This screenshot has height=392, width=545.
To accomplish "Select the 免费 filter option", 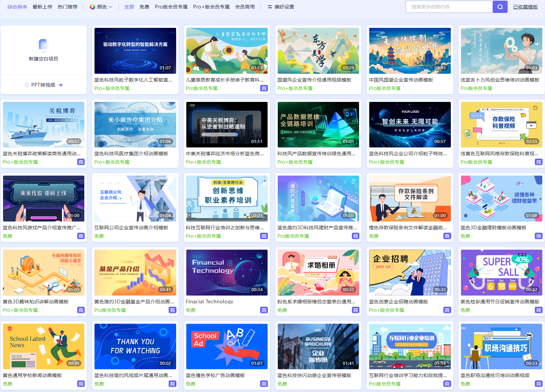I will pyautogui.click(x=144, y=7).
